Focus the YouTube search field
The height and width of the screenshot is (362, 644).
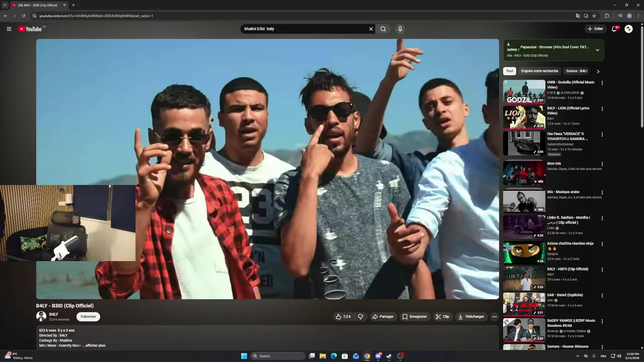pos(304,29)
